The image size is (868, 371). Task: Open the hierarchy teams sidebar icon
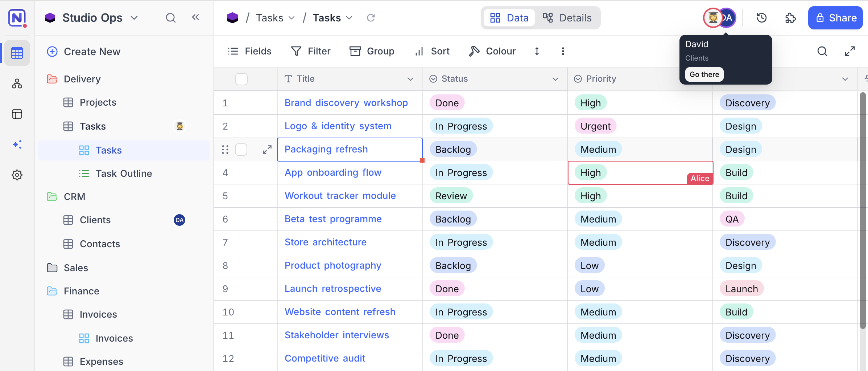coord(17,84)
